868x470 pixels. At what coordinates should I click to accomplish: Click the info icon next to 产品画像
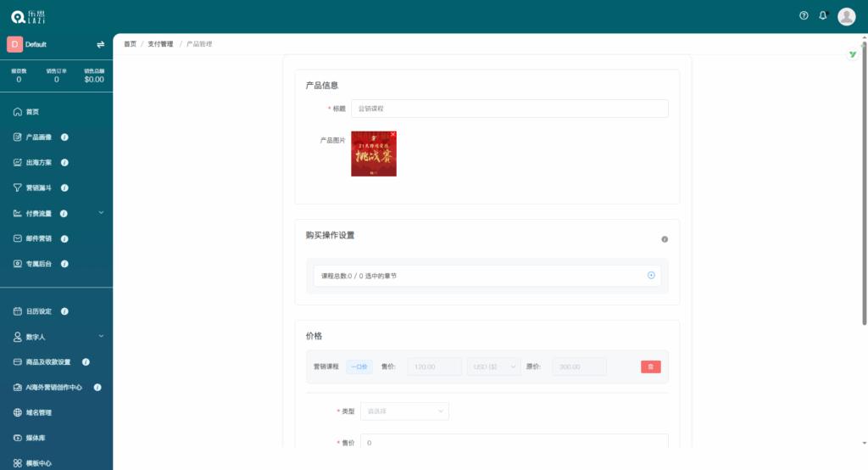tap(65, 137)
